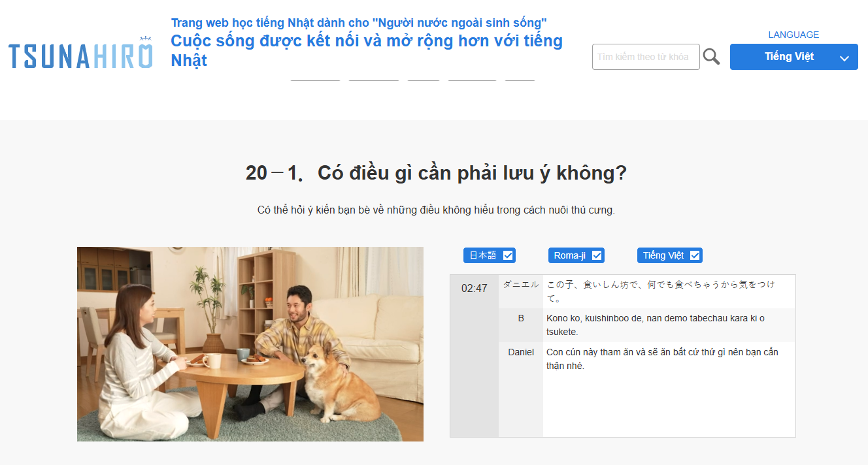Toggle the Roma-ji subtitle checkbox

point(597,255)
